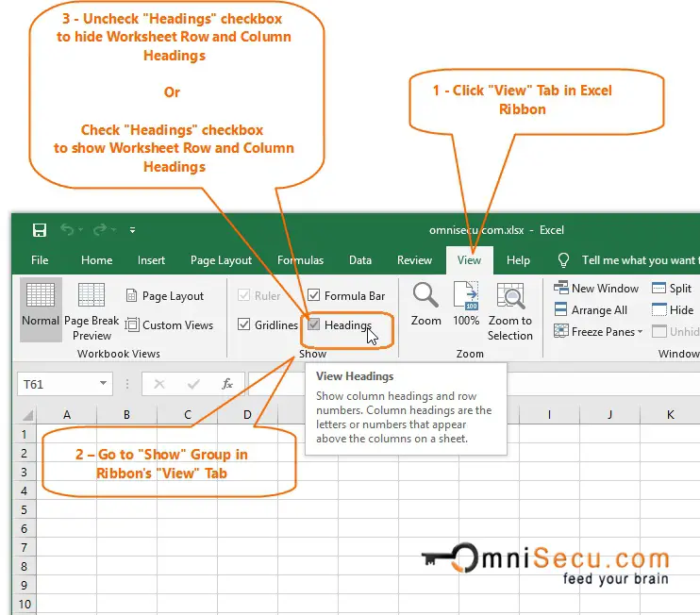Switch to the Review tab
Image resolution: width=700 pixels, height=615 pixels.
415,260
